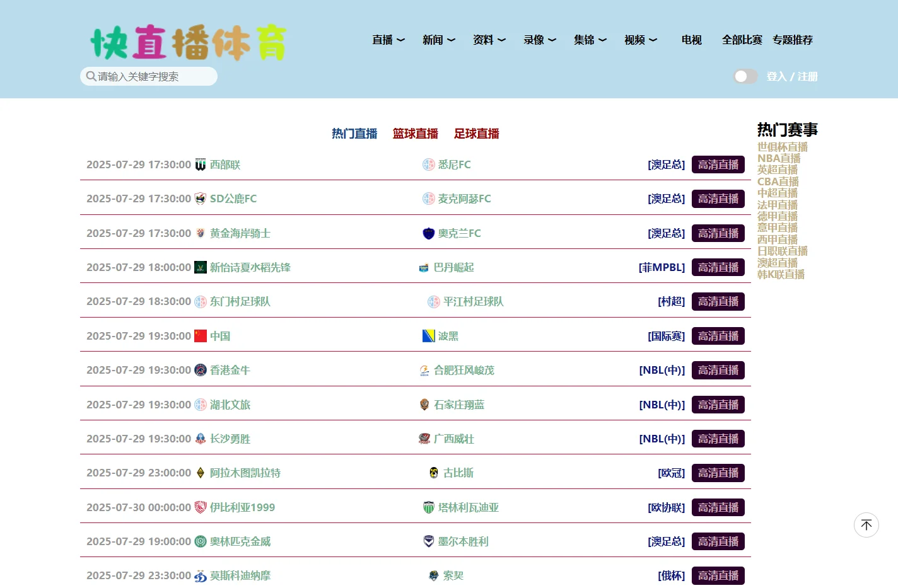Open the 日职联直播 sidebar link
898x588 pixels.
[783, 251]
